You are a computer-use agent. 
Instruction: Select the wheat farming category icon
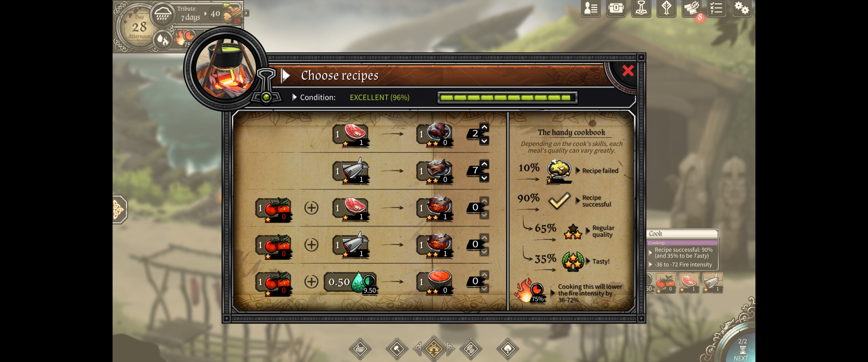pyautogui.click(x=471, y=349)
